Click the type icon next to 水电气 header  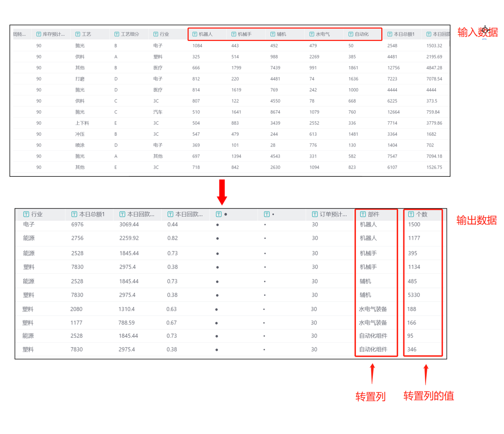click(x=311, y=34)
